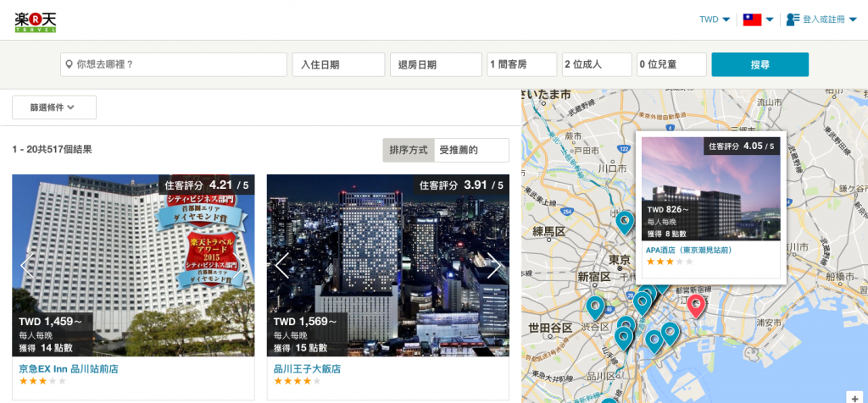868x403 pixels.
Task: Open the 0 位兒童 children dropdown
Action: 671,64
